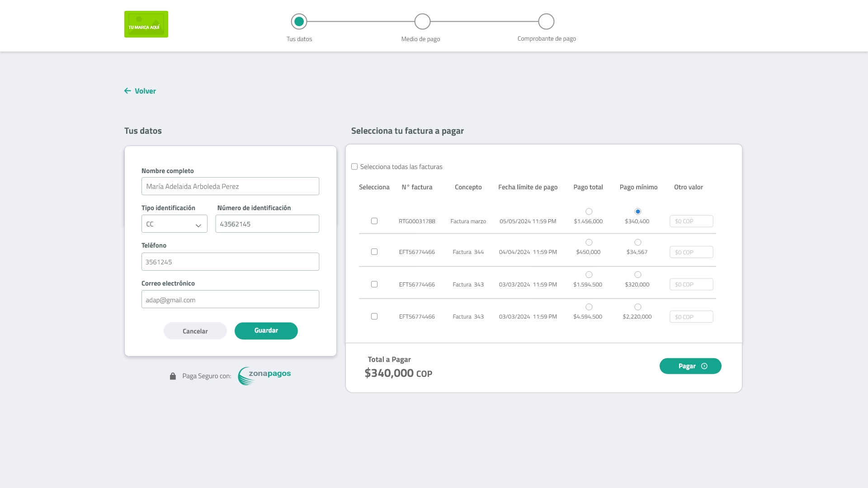This screenshot has width=868, height=488.
Task: Click the padlock icon beside Paga Seguro
Action: coord(173,376)
